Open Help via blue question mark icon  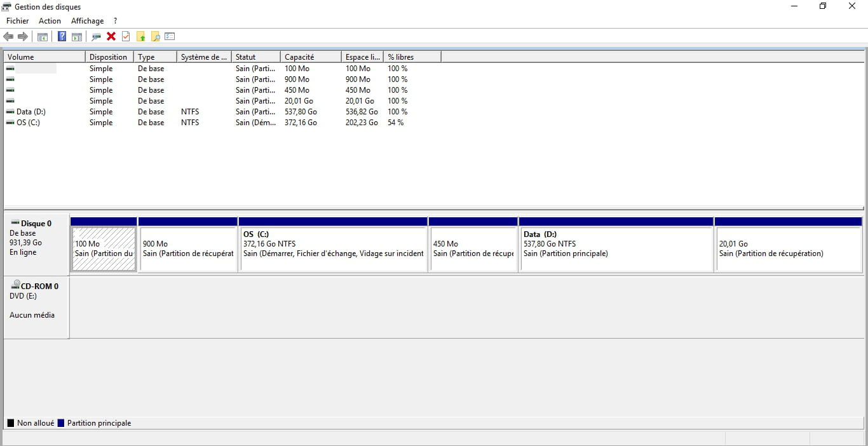coord(62,36)
